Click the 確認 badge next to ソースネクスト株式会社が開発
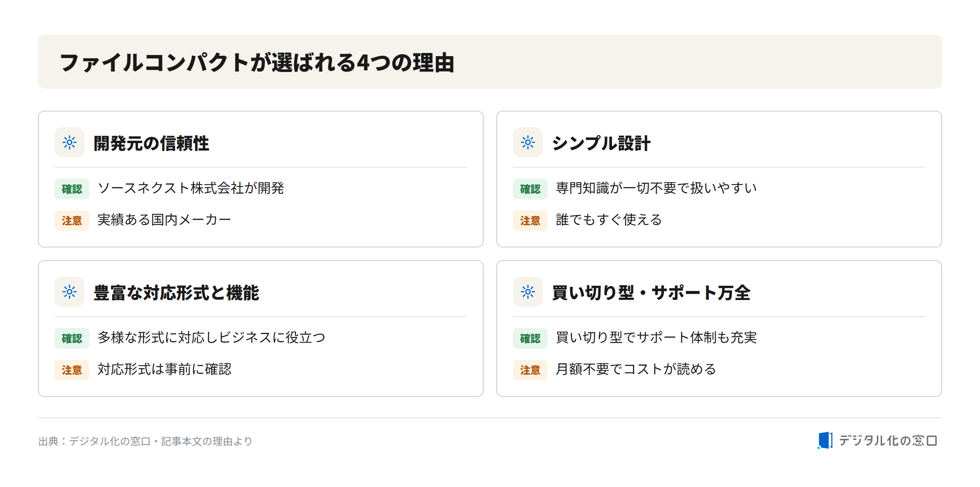 point(72,189)
